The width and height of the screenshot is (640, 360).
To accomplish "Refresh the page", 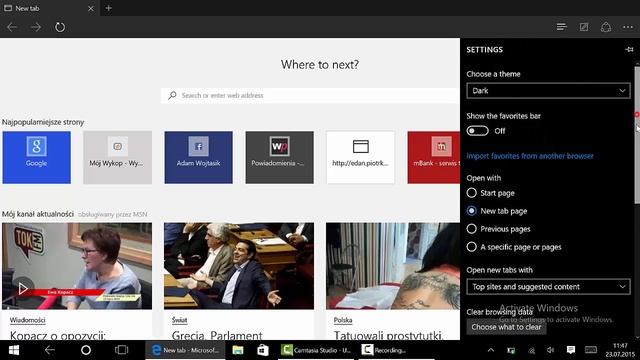I will 60,27.
